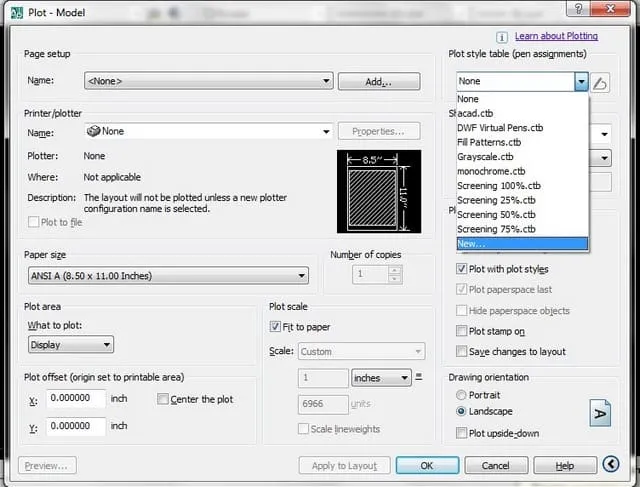Select Fill Patterns.ctb

(x=522, y=142)
